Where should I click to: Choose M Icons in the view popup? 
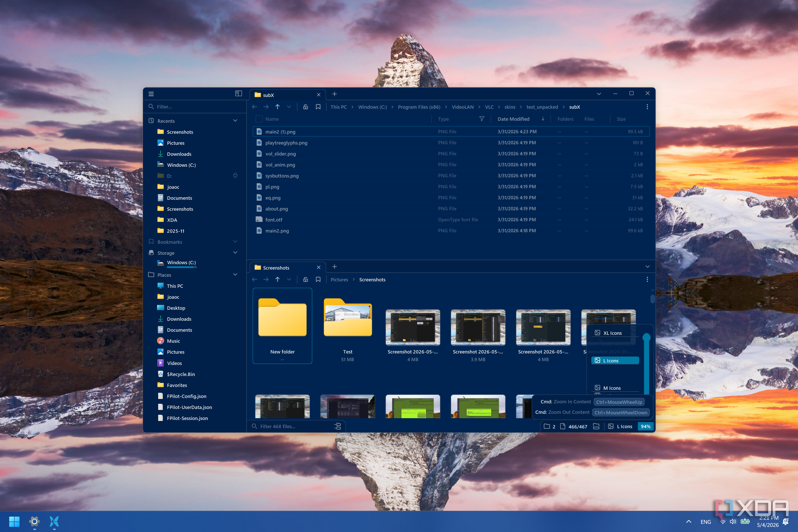[x=615, y=388]
